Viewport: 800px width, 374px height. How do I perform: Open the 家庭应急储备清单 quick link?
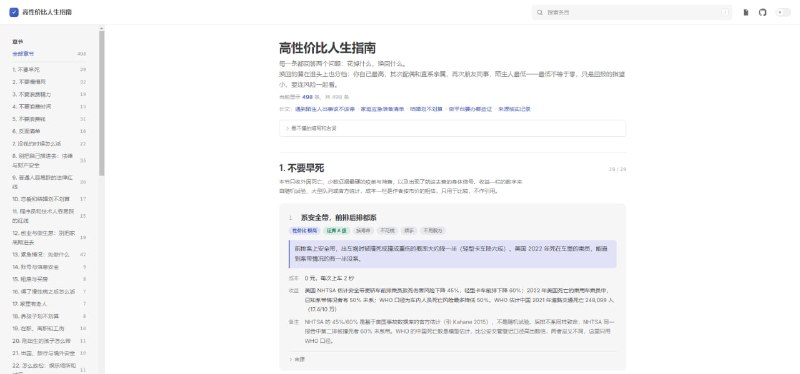pos(382,109)
